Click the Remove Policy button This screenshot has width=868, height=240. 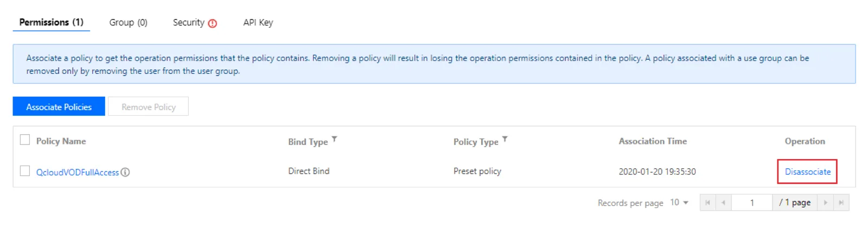(149, 107)
